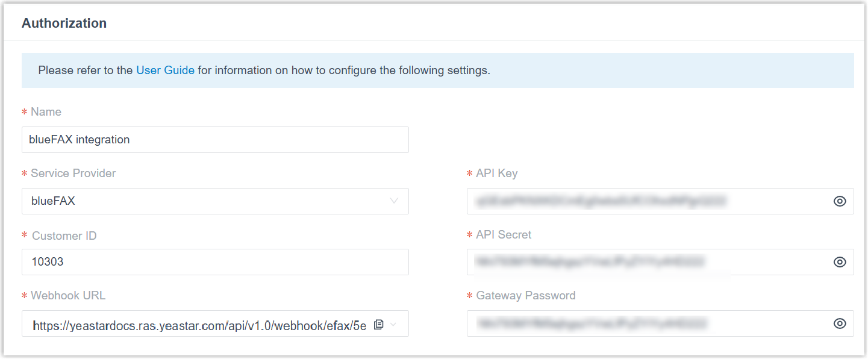This screenshot has width=868, height=359.
Task: Click the Webhook URL text
Action: (199, 325)
